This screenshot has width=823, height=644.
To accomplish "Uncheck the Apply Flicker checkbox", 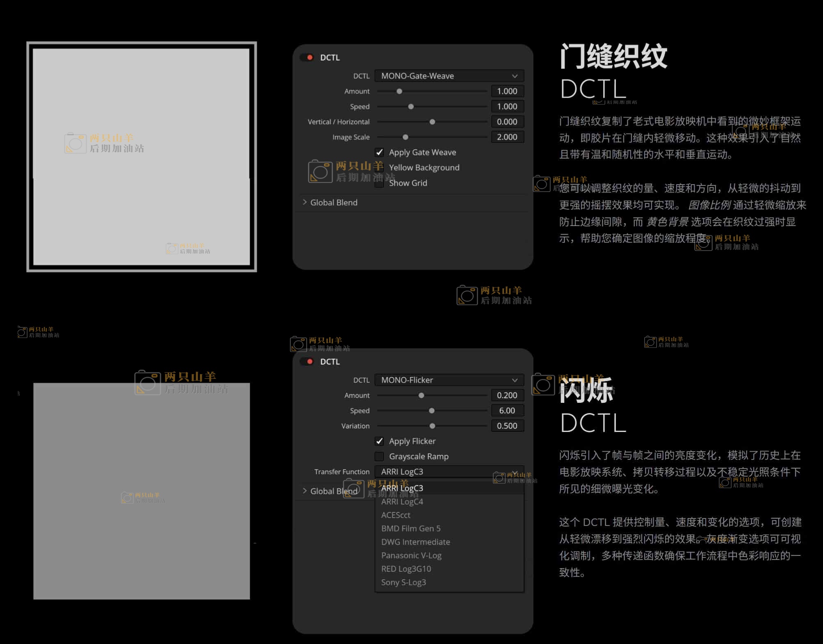I will (x=379, y=441).
